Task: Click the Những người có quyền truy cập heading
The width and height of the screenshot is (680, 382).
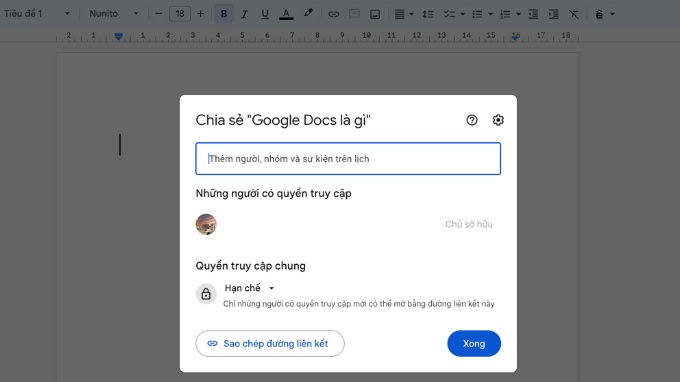Action: [x=273, y=193]
